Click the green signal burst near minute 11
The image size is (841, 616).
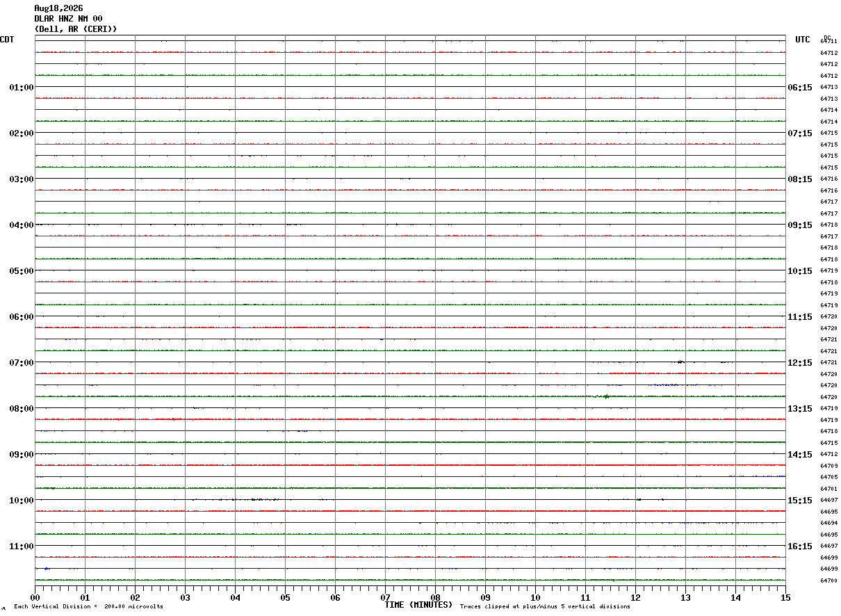pos(606,396)
